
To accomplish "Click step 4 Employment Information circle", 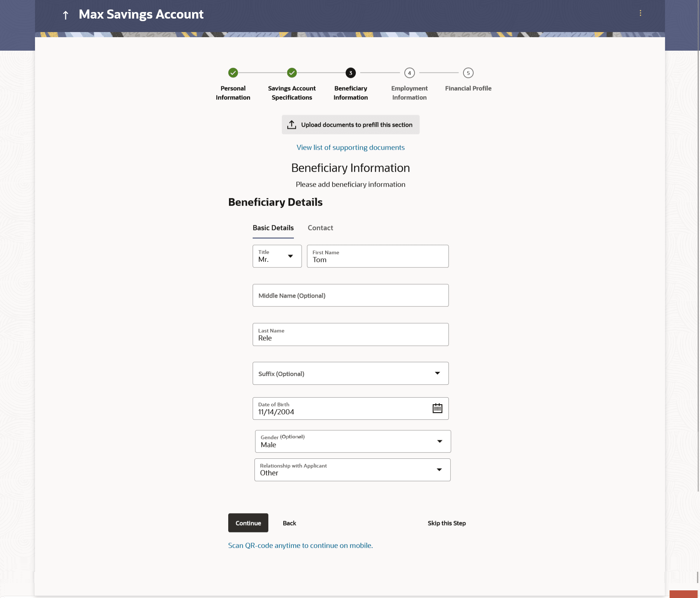I will pos(409,73).
